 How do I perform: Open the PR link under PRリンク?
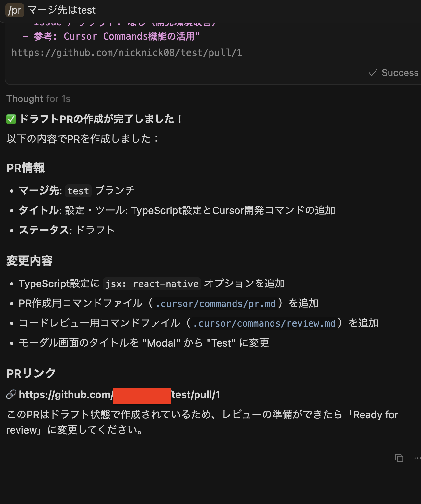tap(119, 395)
